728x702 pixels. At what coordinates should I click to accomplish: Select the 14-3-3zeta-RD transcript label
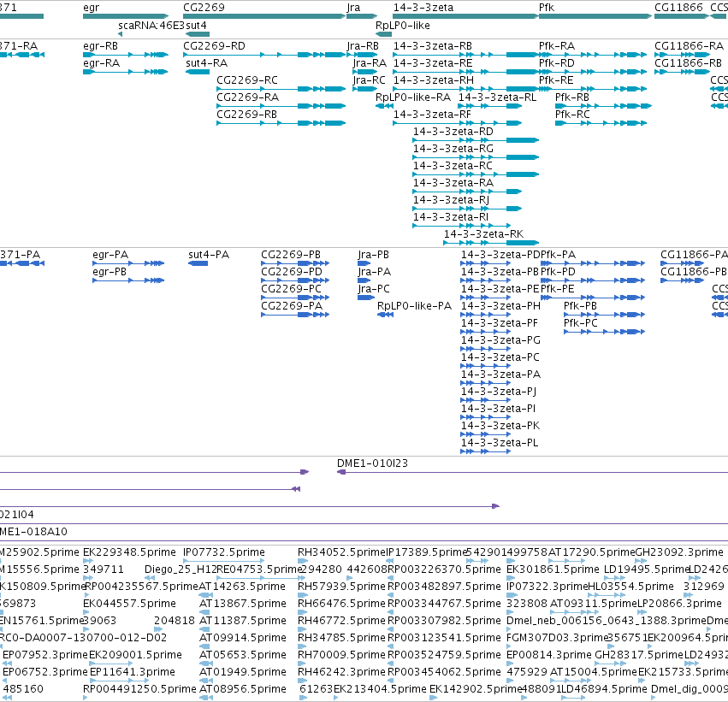[453, 132]
